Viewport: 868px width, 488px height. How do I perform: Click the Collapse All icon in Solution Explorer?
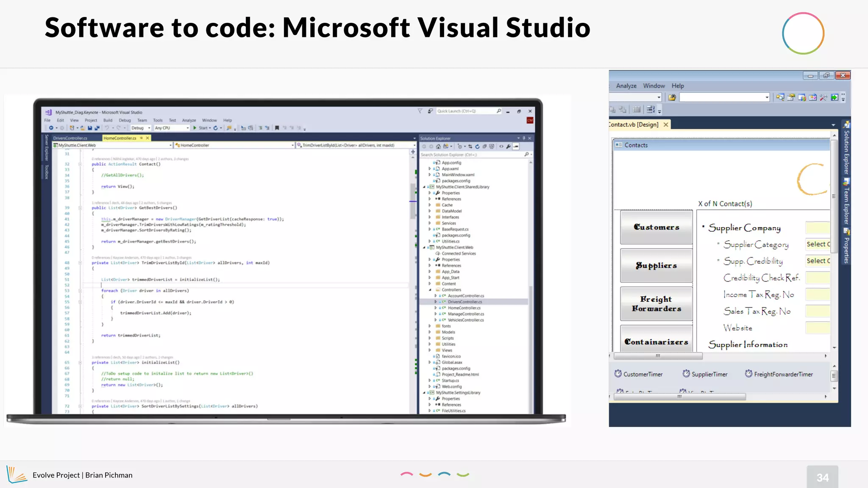click(484, 147)
